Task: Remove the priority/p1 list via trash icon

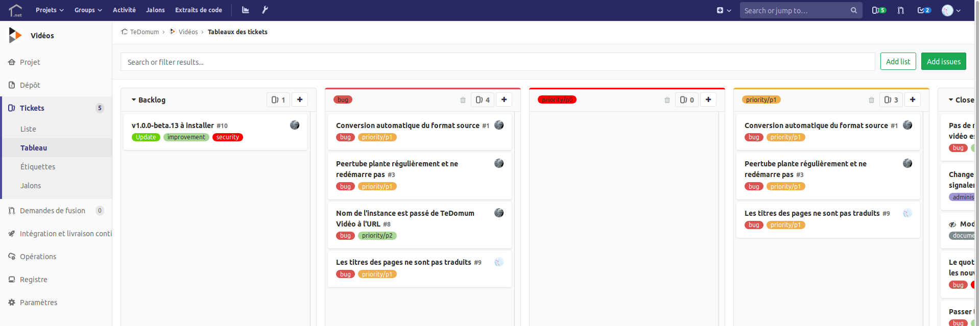Action: (x=871, y=100)
